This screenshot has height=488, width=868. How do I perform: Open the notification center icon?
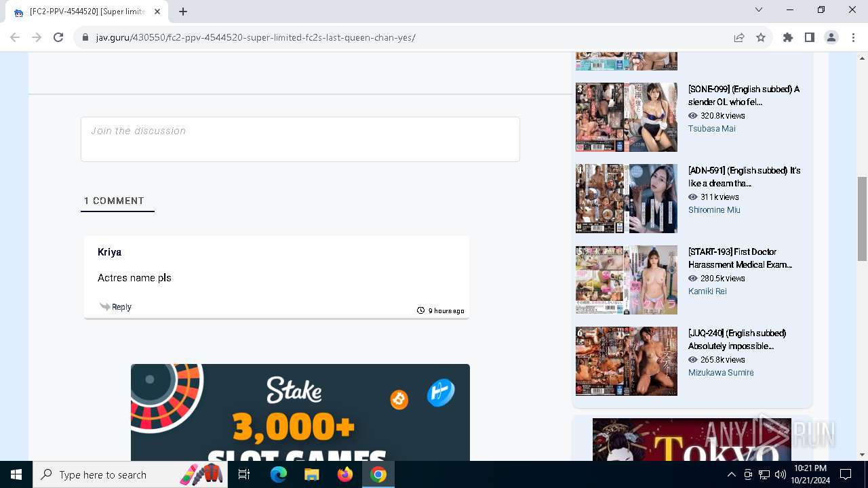click(846, 474)
